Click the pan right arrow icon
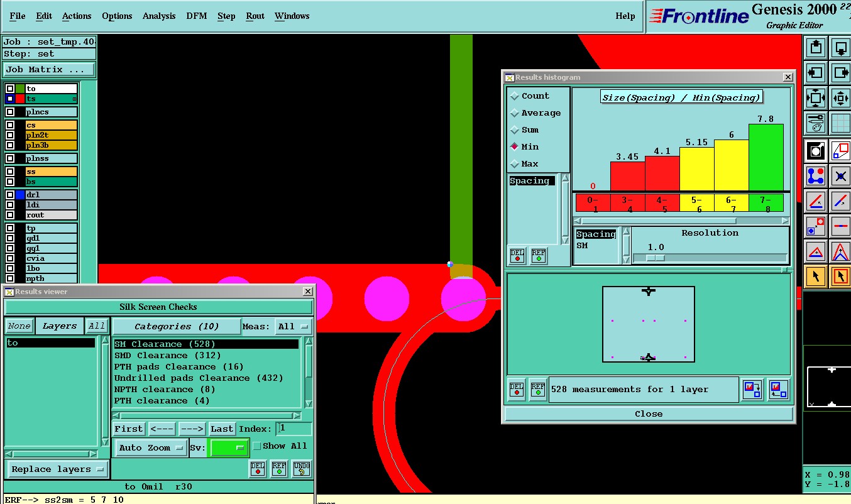Screen dimensions: 851x504 point(841,73)
